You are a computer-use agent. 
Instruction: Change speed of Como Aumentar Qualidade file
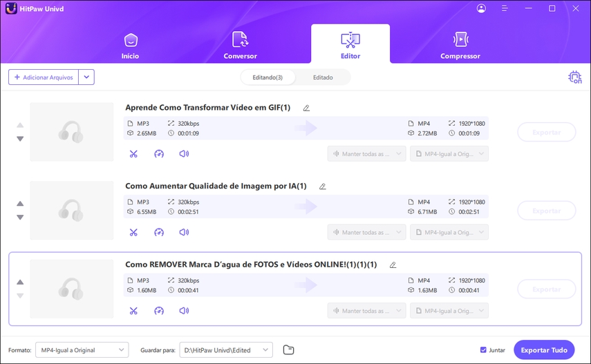[159, 232]
